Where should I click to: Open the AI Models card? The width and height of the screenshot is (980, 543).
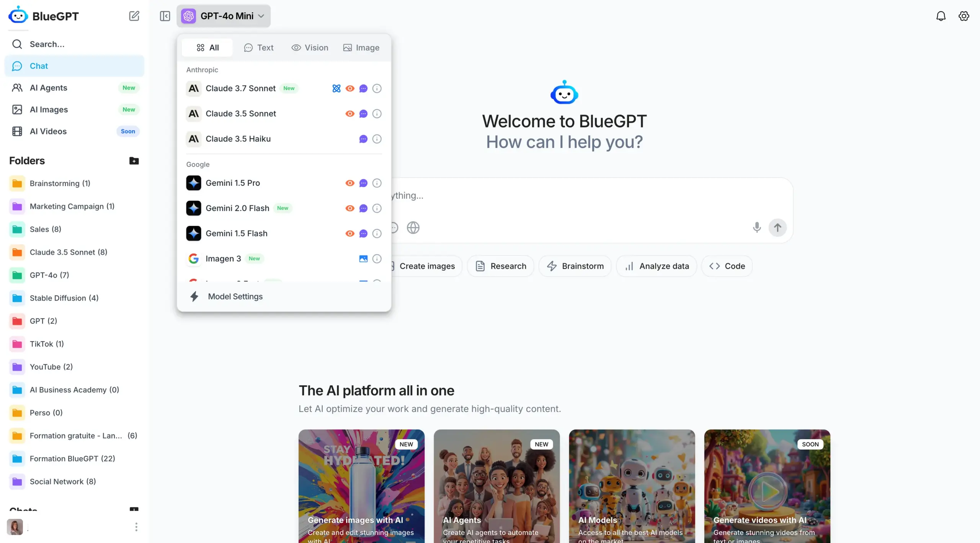click(x=632, y=486)
